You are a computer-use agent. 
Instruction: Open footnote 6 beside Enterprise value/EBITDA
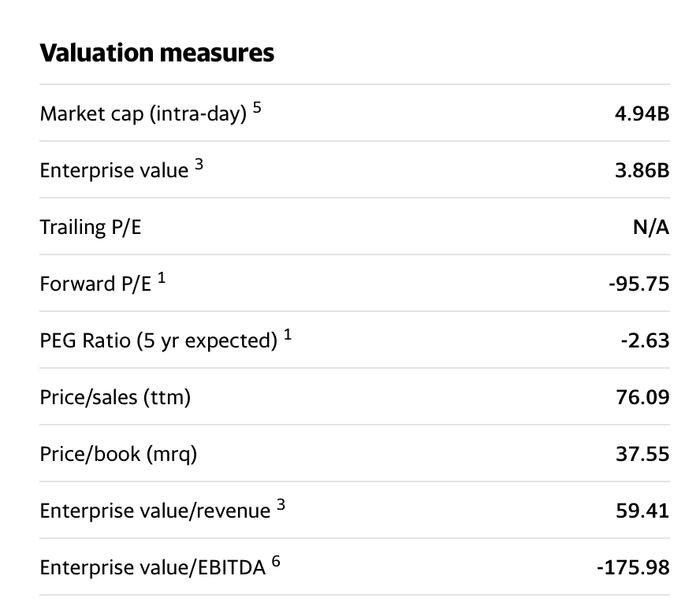click(x=275, y=562)
